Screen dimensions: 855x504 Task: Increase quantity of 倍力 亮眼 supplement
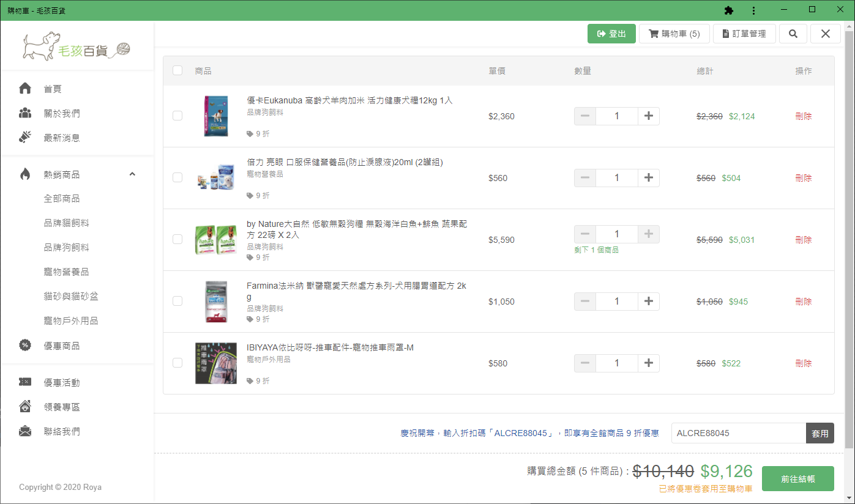[649, 178]
